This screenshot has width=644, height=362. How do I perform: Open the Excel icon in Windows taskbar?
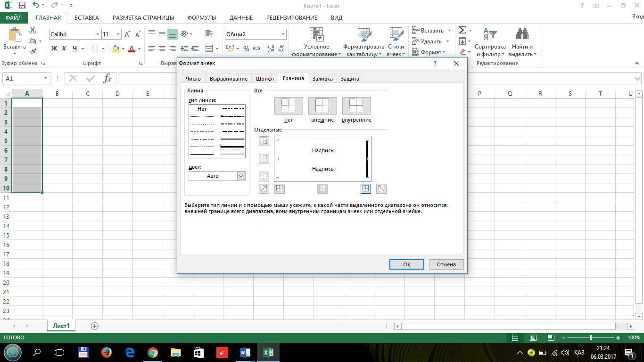click(x=268, y=352)
